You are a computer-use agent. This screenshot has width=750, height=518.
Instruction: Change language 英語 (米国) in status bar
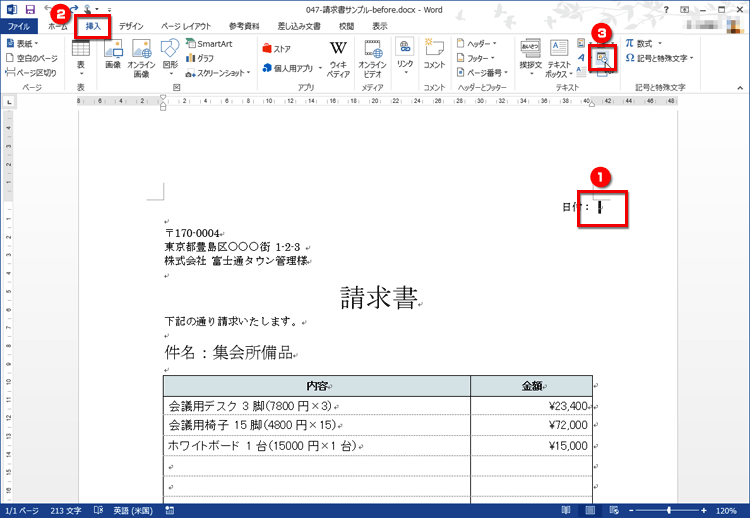pyautogui.click(x=133, y=511)
